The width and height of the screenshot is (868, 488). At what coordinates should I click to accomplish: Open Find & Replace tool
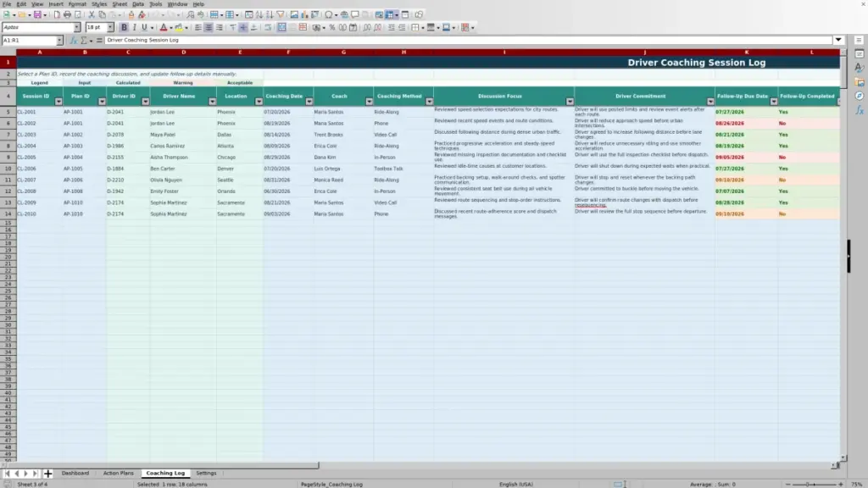click(x=191, y=14)
